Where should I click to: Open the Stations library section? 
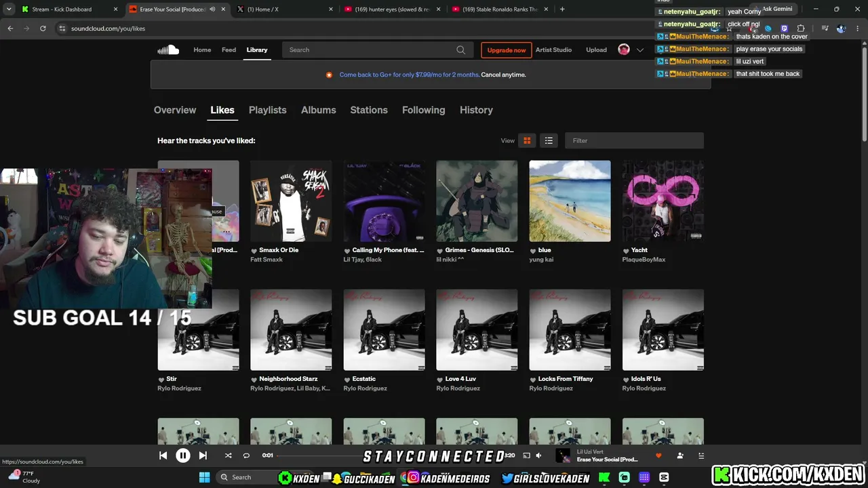[369, 110]
